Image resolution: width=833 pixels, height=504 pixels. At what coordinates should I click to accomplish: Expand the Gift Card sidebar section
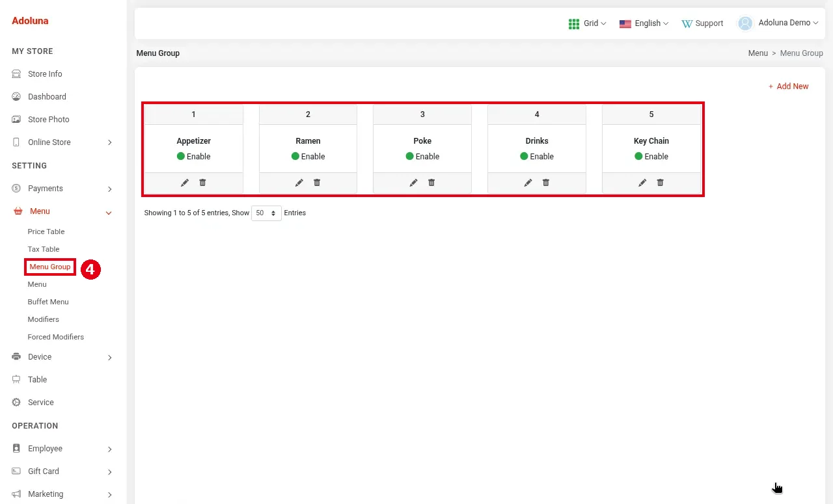[x=109, y=471]
